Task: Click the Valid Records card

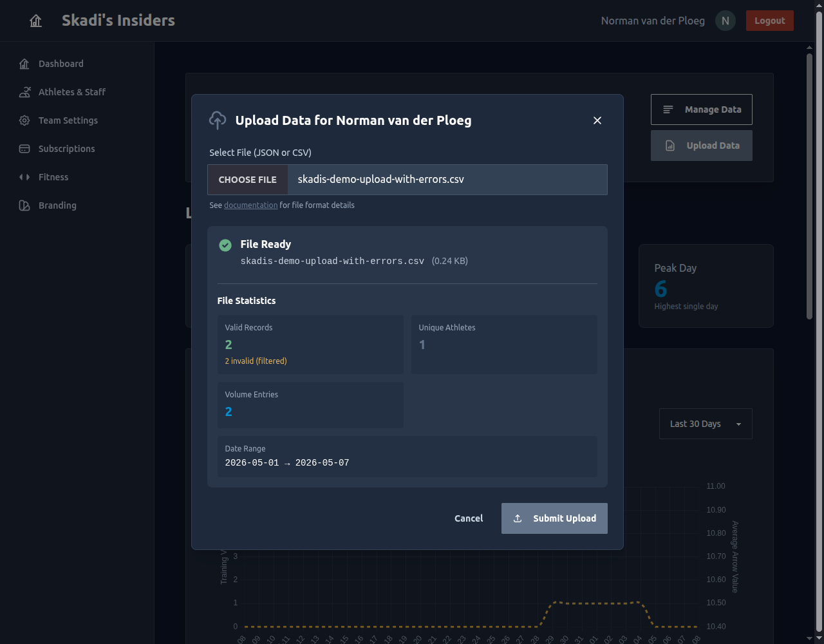Action: click(x=310, y=345)
